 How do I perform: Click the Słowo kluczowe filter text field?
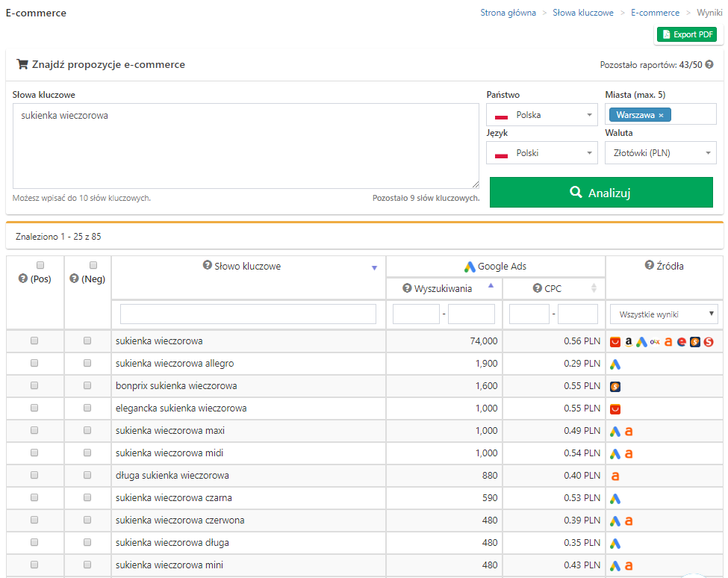(248, 314)
